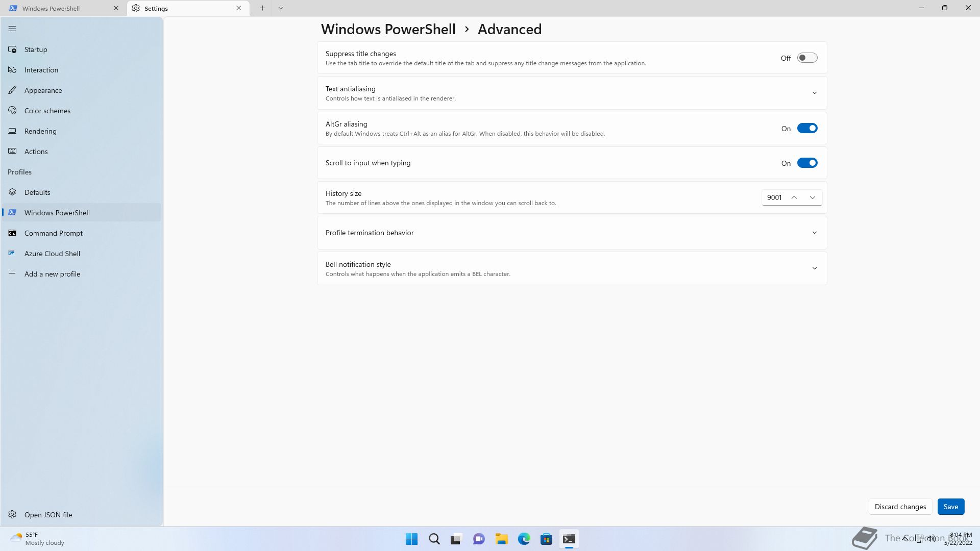Click the plus icon for new profile
The image size is (980, 551).
(x=12, y=274)
